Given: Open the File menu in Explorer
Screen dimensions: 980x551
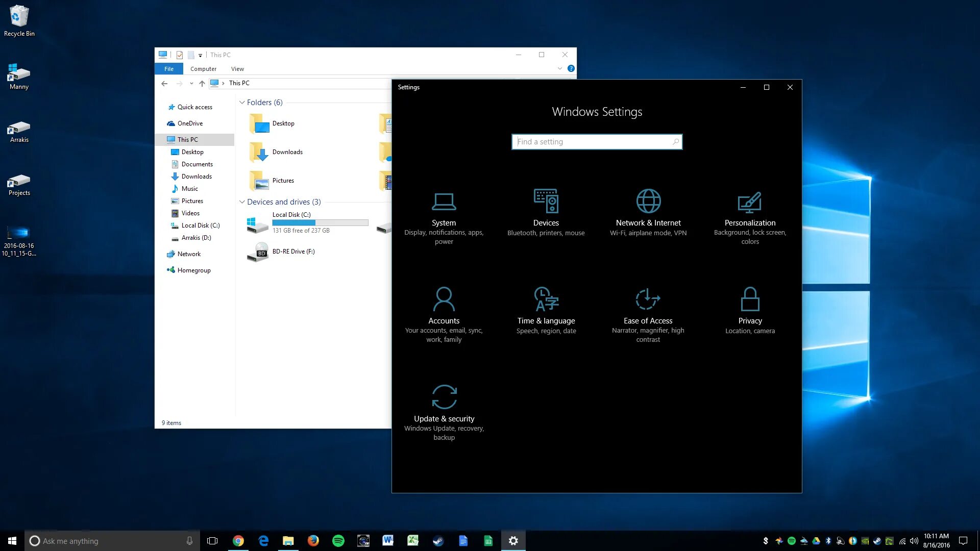Looking at the screenshot, I should click(169, 69).
